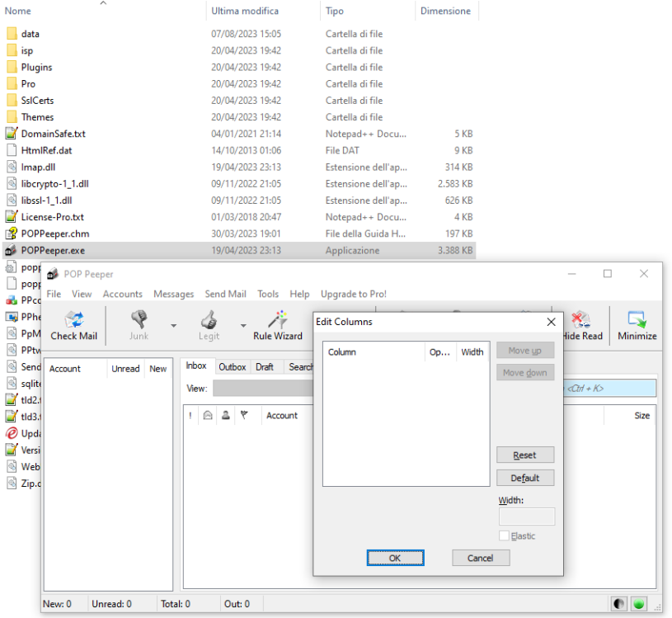Image resolution: width=672 pixels, height=618 pixels.
Task: Click OK in Edit Columns dialog
Action: 395,558
